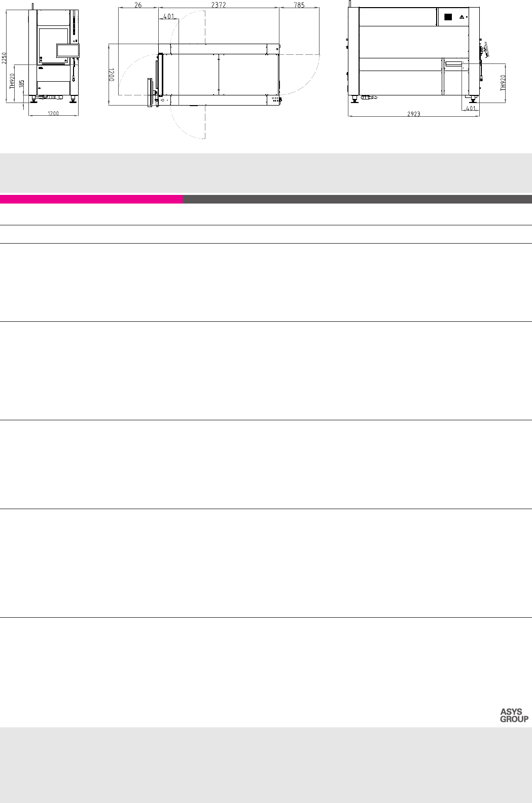Click the black square beside the warning triangle
This screenshot has height=803, width=532.
[x=448, y=17]
